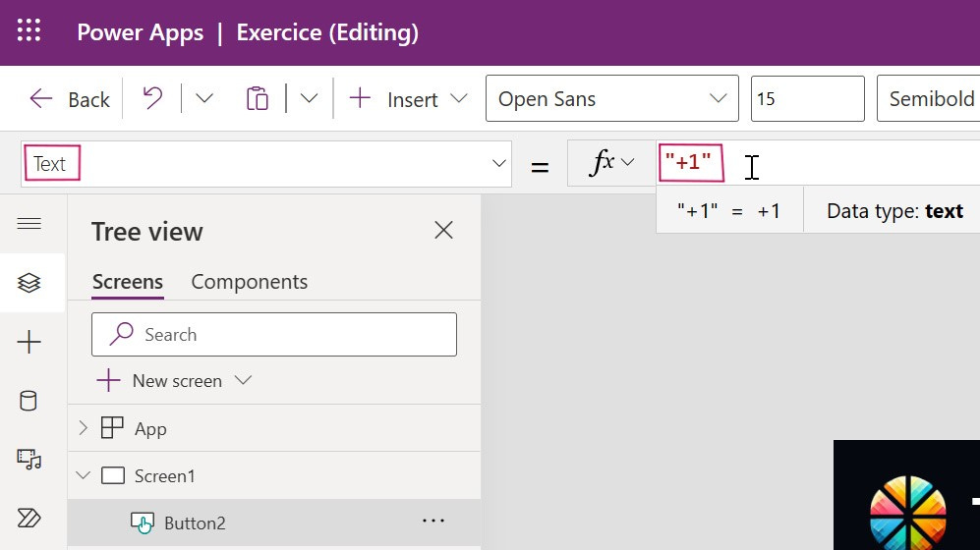The image size is (980, 550).
Task: Click the Exercice (Editing) app title
Action: tap(327, 32)
